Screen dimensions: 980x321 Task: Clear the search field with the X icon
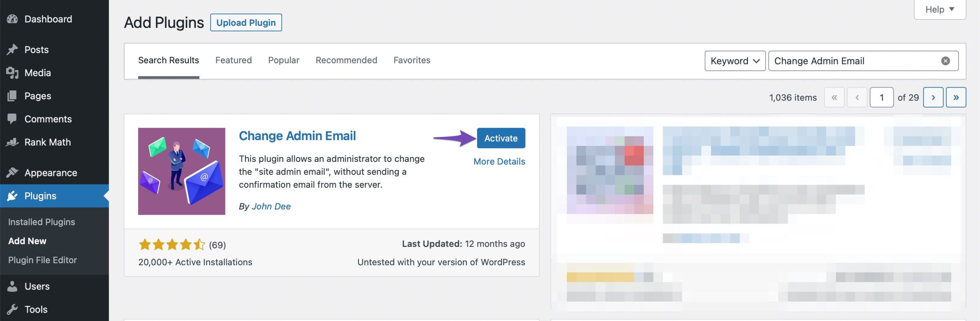tap(946, 60)
